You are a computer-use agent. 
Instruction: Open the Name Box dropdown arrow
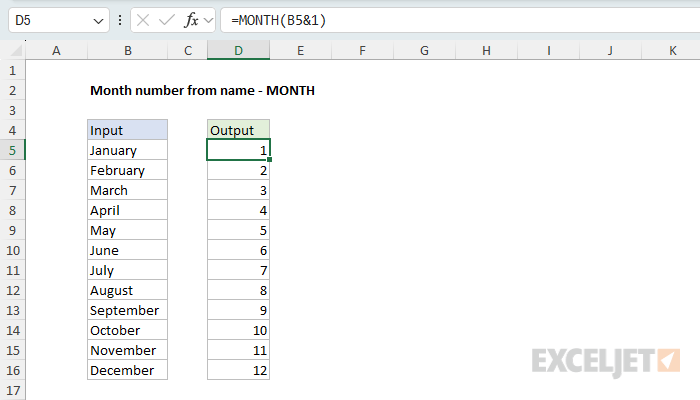[98, 21]
